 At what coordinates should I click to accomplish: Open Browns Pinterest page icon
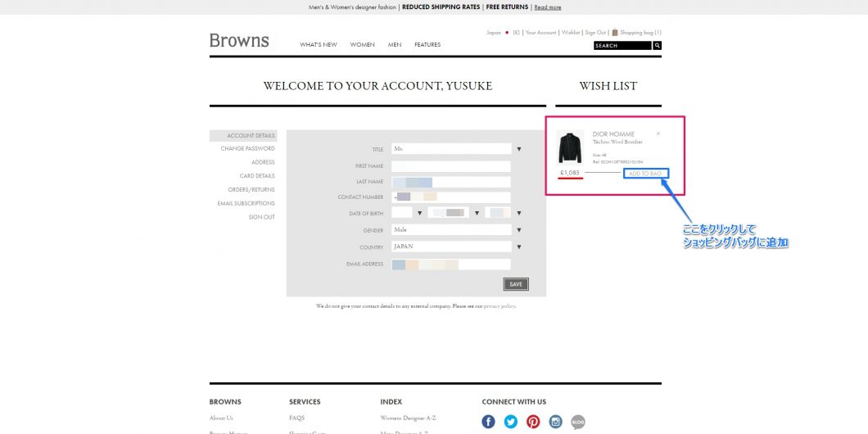click(x=533, y=422)
